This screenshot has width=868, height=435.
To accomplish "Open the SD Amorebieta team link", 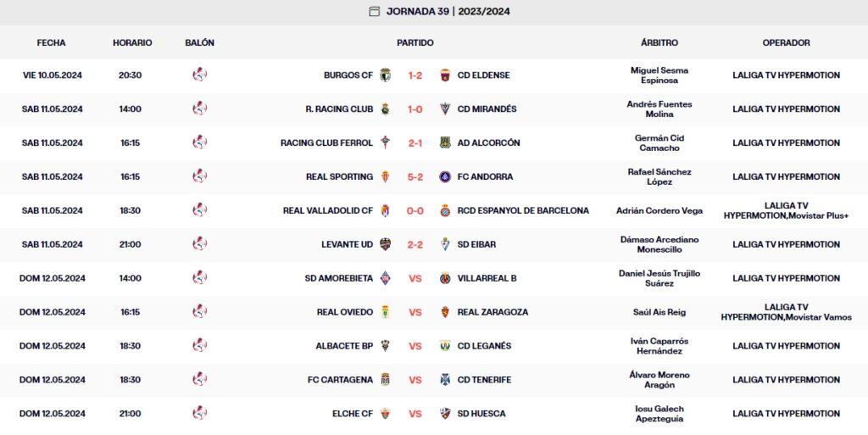I will 339,278.
